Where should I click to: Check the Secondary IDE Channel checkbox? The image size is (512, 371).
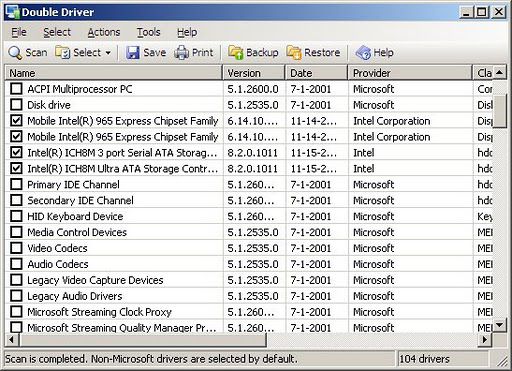point(16,200)
